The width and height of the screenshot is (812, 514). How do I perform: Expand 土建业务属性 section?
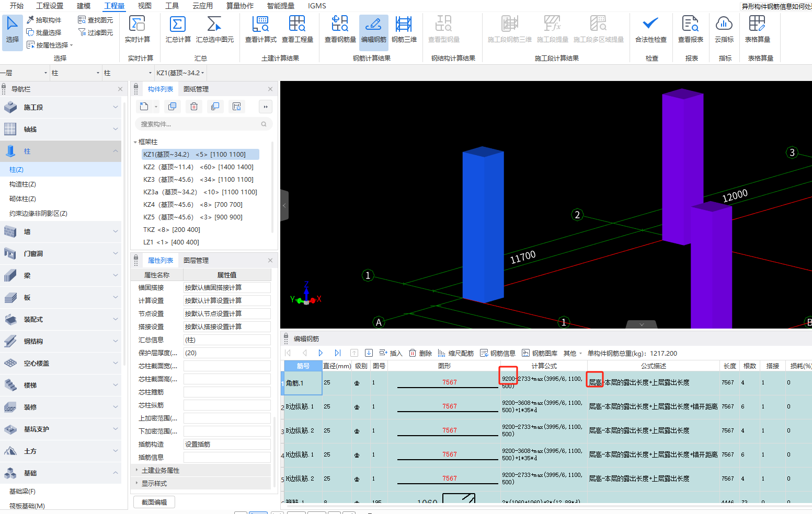point(137,470)
